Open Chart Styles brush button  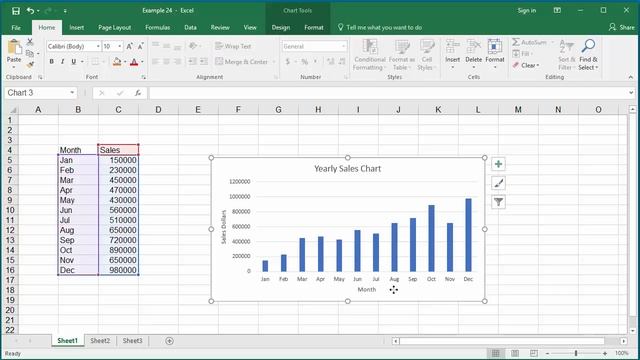click(x=498, y=183)
